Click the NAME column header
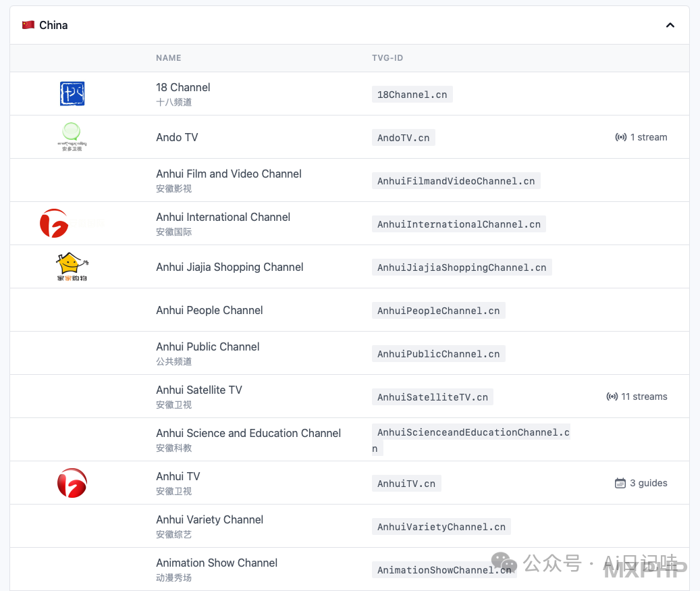The height and width of the screenshot is (591, 700). pyautogui.click(x=168, y=57)
